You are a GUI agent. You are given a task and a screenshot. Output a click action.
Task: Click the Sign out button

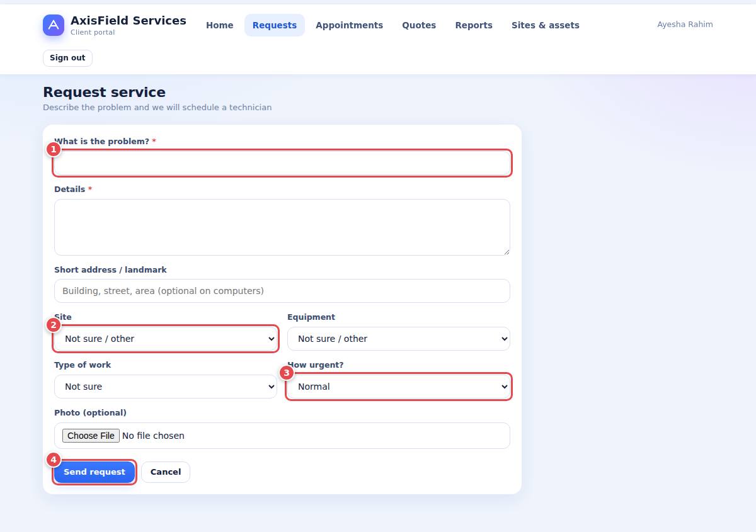(67, 58)
